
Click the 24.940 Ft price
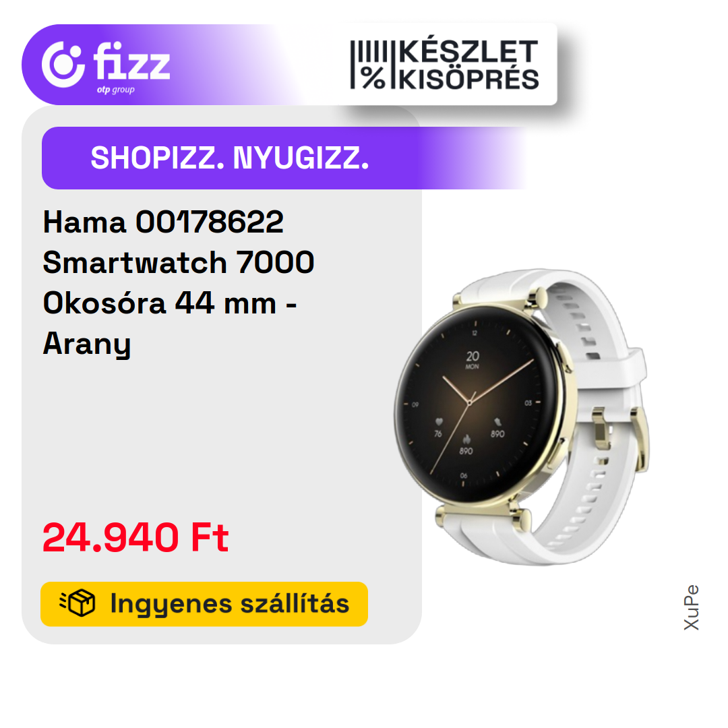pyautogui.click(x=135, y=537)
